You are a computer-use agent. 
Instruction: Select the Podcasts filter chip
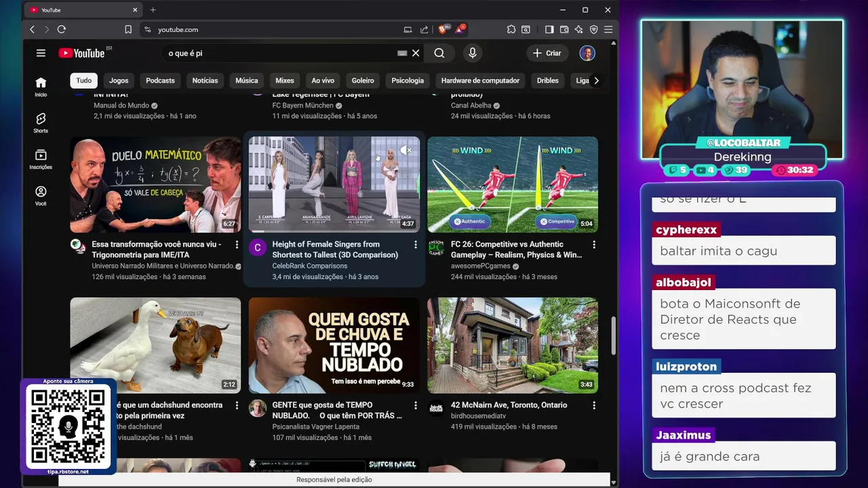[161, 80]
